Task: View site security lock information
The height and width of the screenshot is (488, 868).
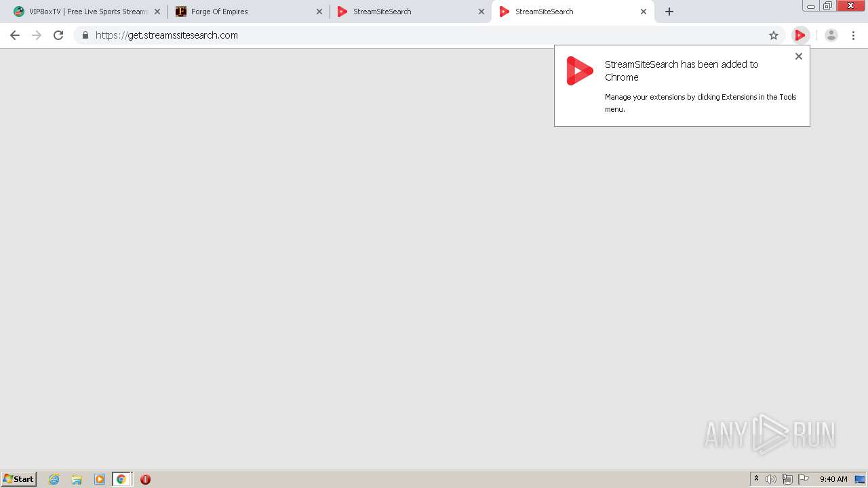Action: coord(85,35)
